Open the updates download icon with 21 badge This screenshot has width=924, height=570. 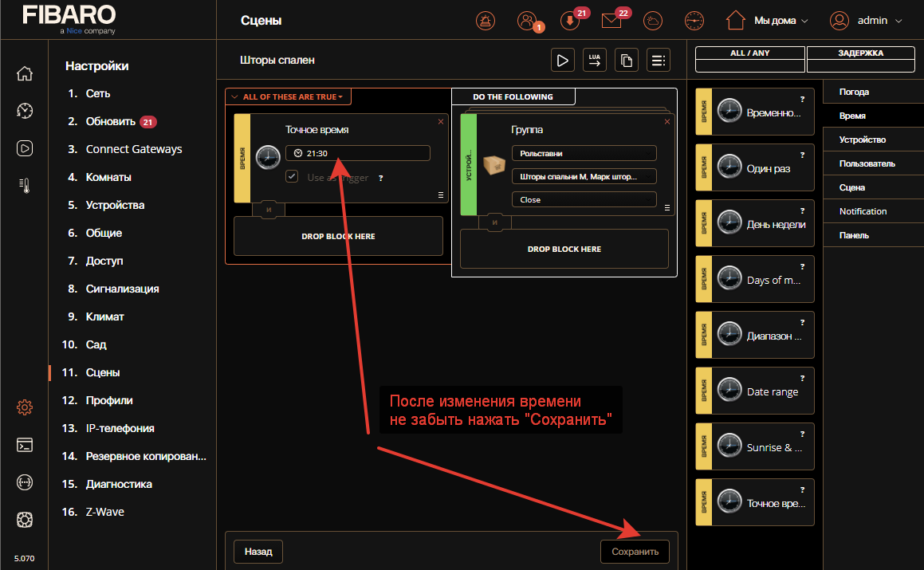coord(569,21)
